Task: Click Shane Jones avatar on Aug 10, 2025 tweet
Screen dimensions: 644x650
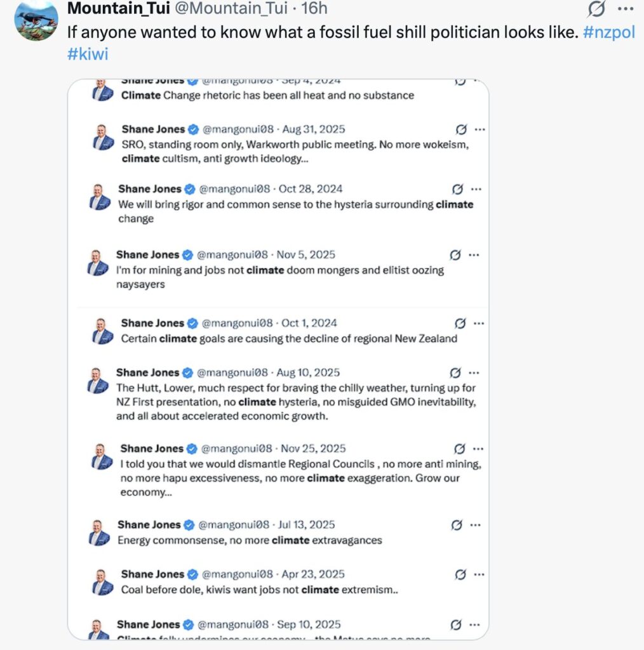Action: click(x=98, y=380)
